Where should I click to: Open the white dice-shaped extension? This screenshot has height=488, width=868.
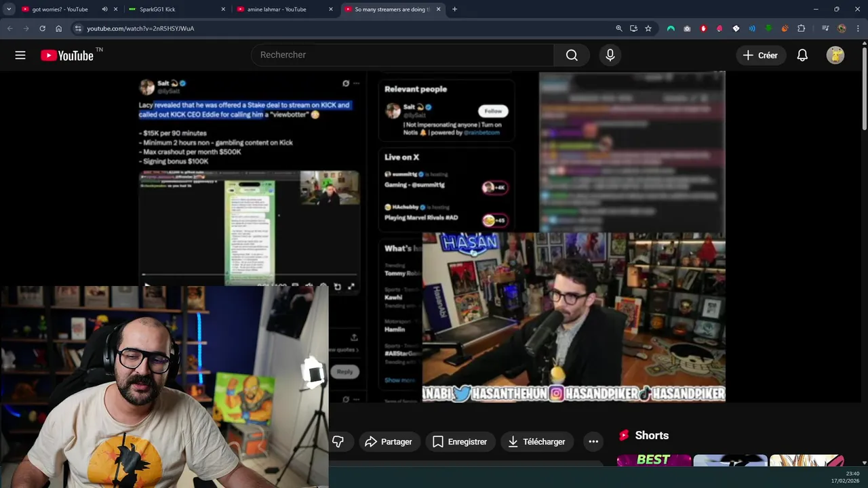click(x=736, y=28)
